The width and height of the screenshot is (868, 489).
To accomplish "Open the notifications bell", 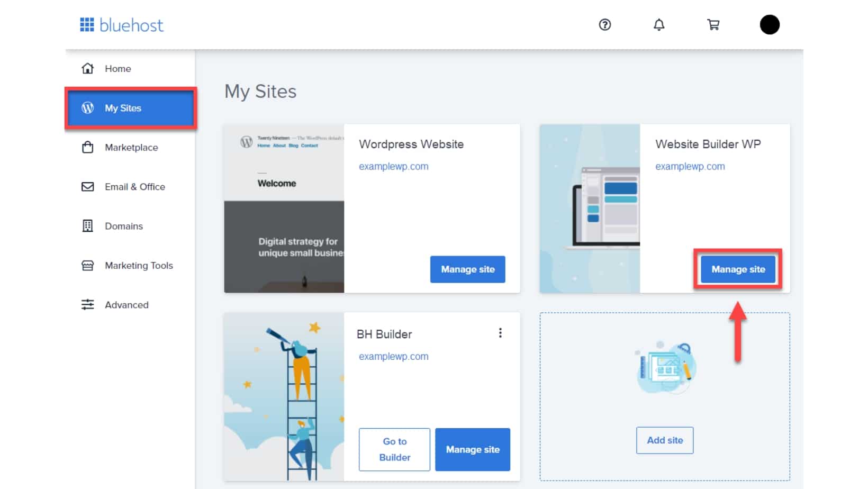I will pyautogui.click(x=659, y=25).
